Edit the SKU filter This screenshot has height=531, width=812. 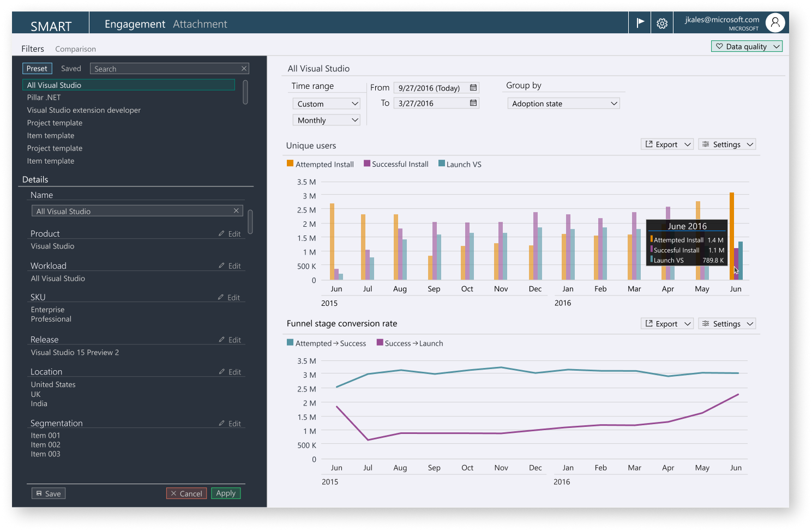pos(230,298)
